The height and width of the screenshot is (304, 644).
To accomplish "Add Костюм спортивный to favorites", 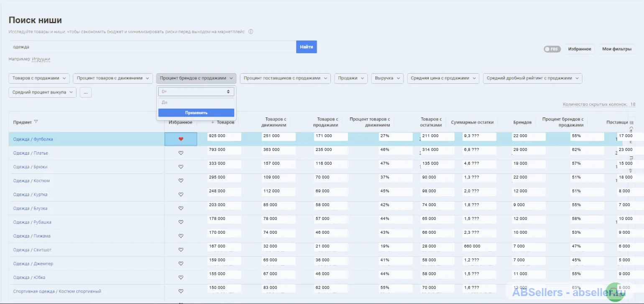I will click(x=181, y=291).
